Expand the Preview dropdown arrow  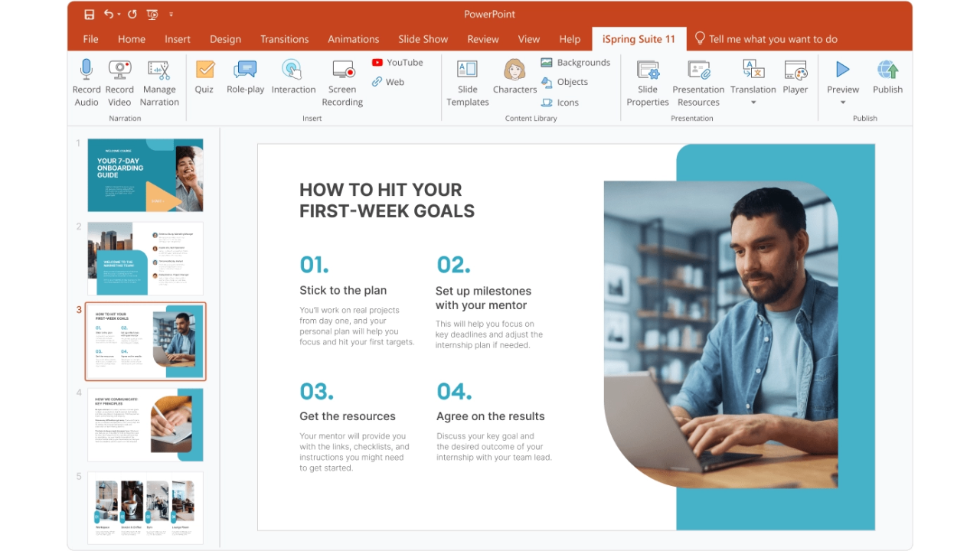point(842,100)
